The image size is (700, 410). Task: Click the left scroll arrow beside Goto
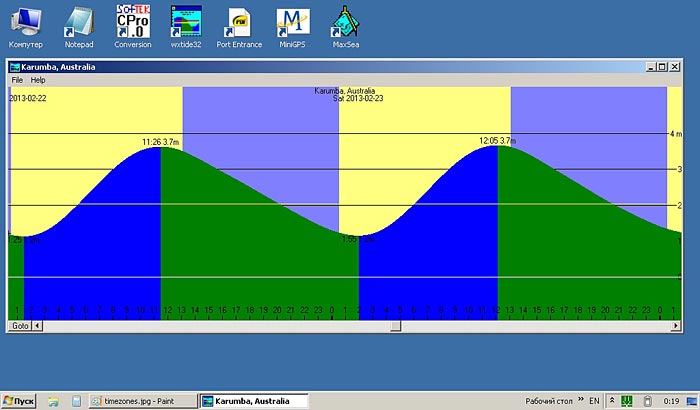coord(38,326)
